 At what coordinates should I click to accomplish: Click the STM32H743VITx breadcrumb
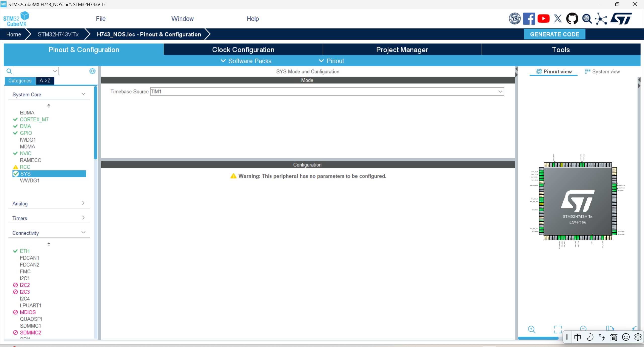pyautogui.click(x=58, y=34)
